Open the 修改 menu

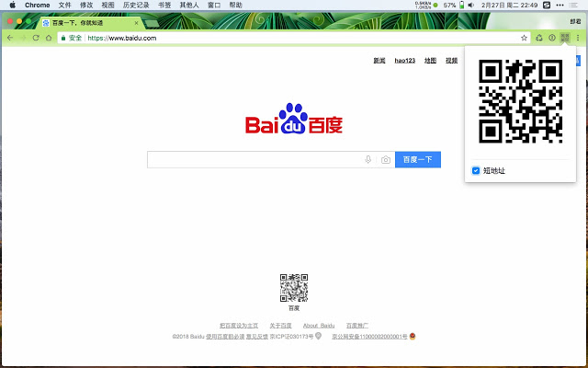click(x=86, y=6)
